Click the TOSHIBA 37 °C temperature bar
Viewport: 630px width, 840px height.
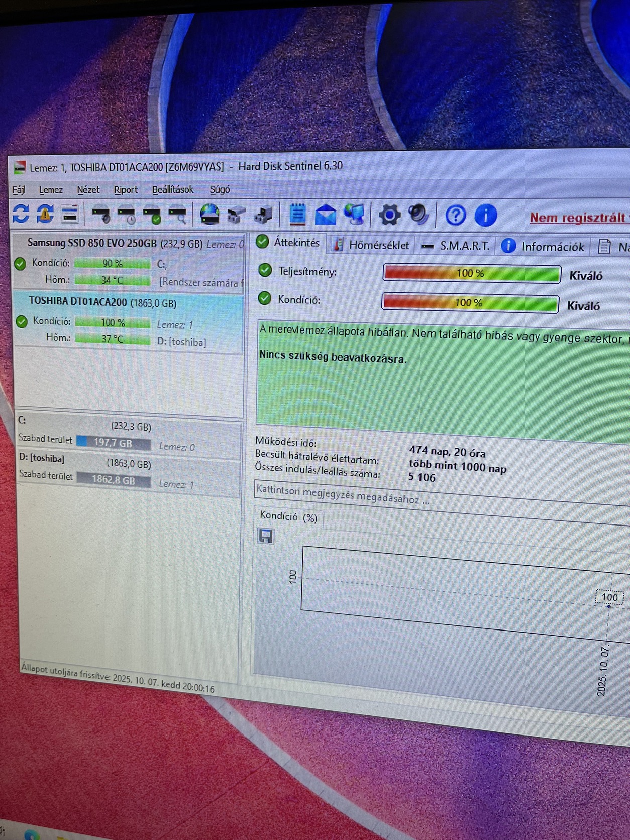pos(113,338)
